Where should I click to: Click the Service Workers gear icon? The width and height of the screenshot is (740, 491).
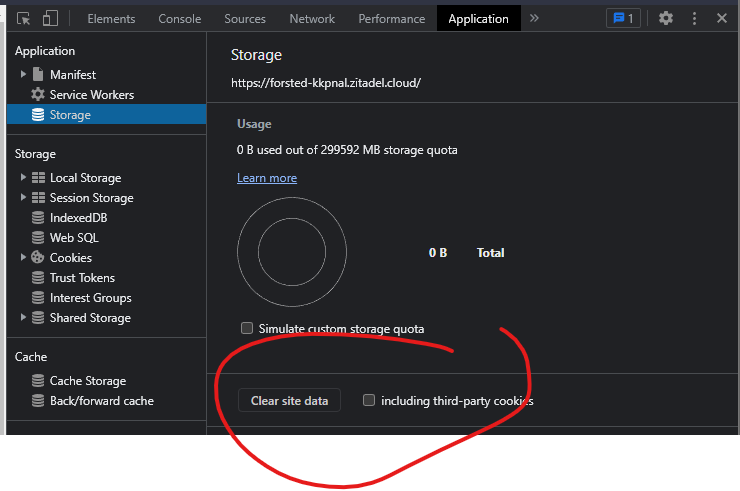tap(38, 94)
